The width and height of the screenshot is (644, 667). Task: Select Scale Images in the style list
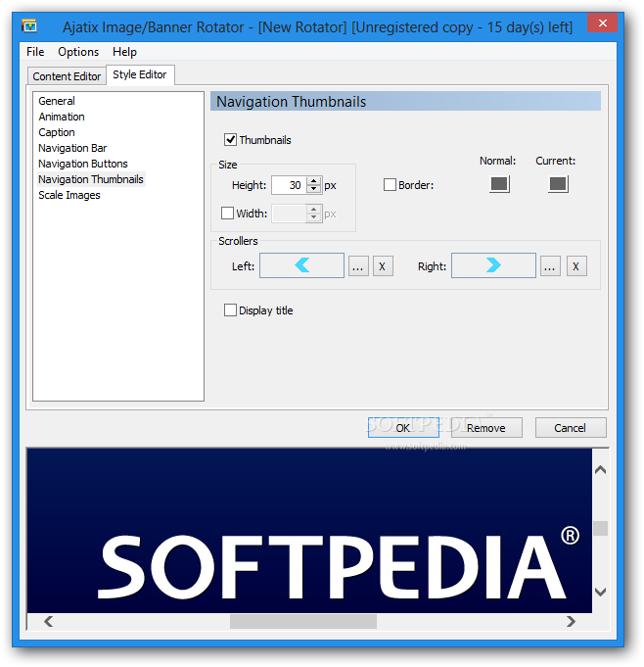pos(69,195)
